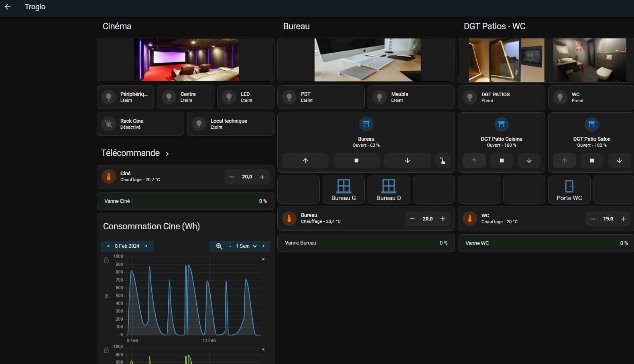Decrease the Ciné target temperature
Image resolution: width=634 pixels, height=364 pixels.
[x=232, y=177]
